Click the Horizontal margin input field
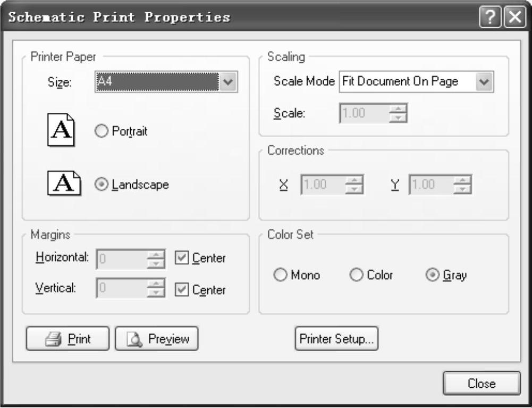This screenshot has height=408, width=532. click(x=121, y=259)
